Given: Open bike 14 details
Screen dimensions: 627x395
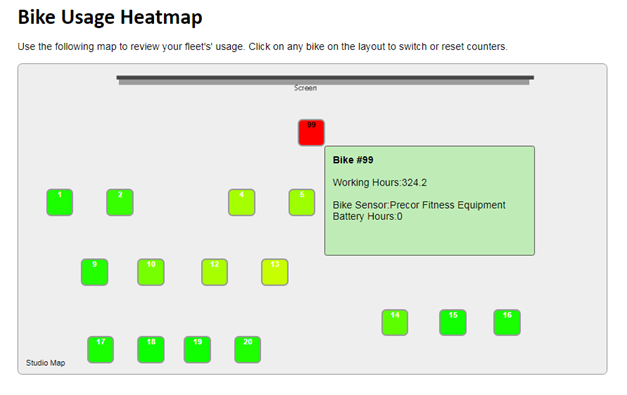Looking at the screenshot, I should click(x=395, y=322).
